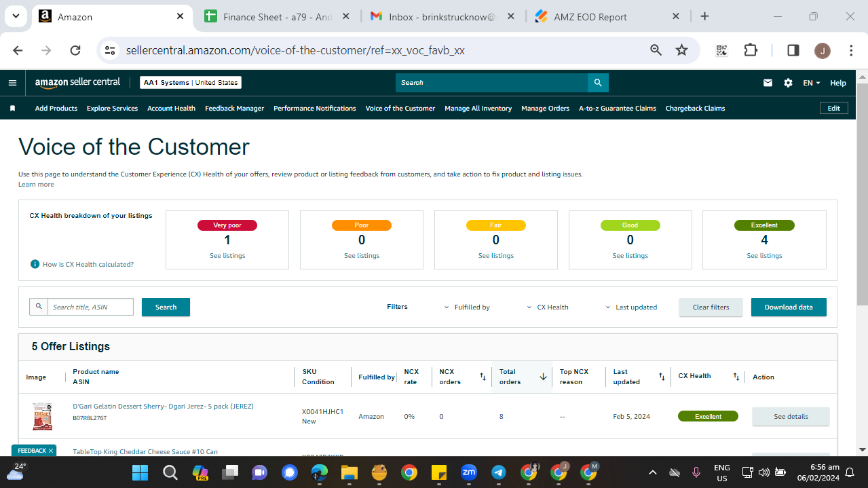The width and height of the screenshot is (868, 488).
Task: Click the bookmark icon in favorites bar
Action: point(12,108)
